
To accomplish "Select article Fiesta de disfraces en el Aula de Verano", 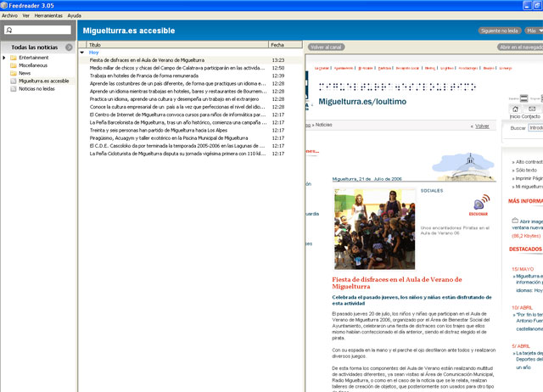I will (x=190, y=60).
